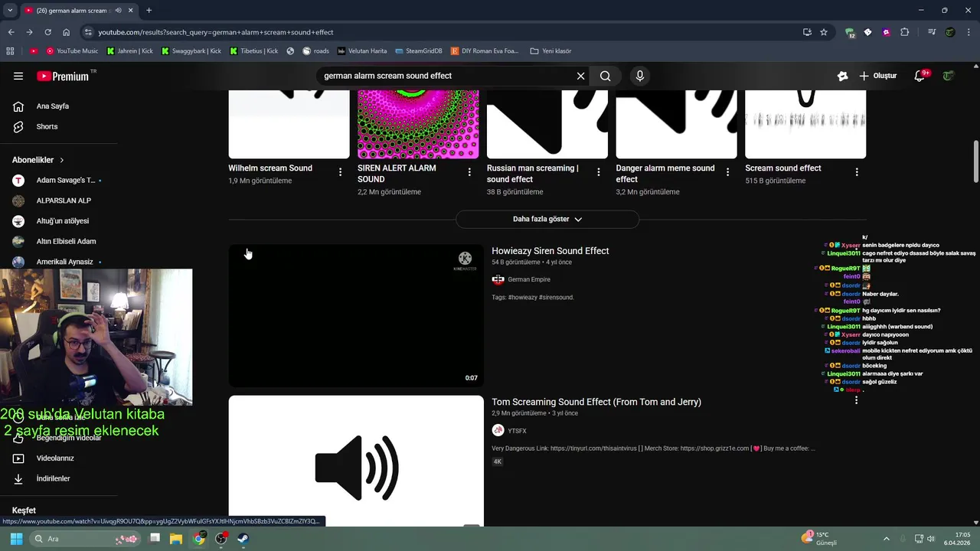The image size is (980, 551).
Task: Open the browser extensions puzzle icon
Action: (905, 32)
